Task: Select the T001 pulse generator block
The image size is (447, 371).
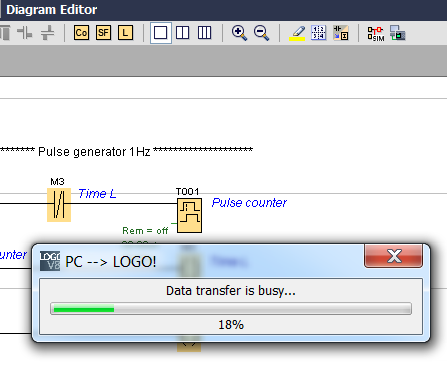Action: click(189, 215)
